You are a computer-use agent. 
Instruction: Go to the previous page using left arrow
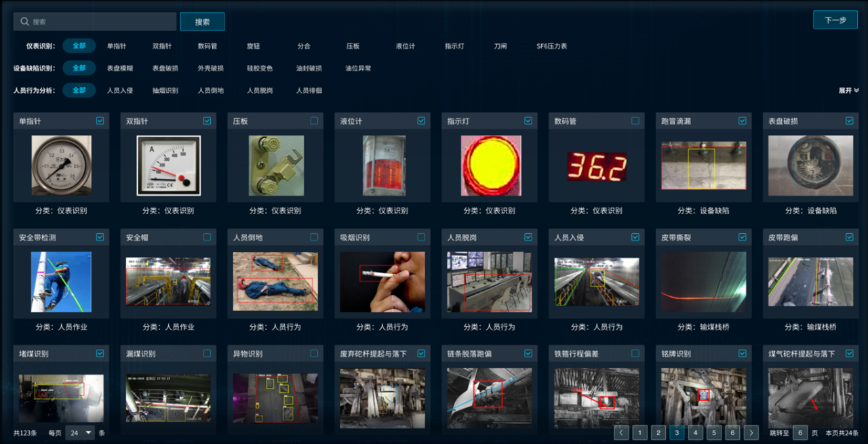pos(621,432)
